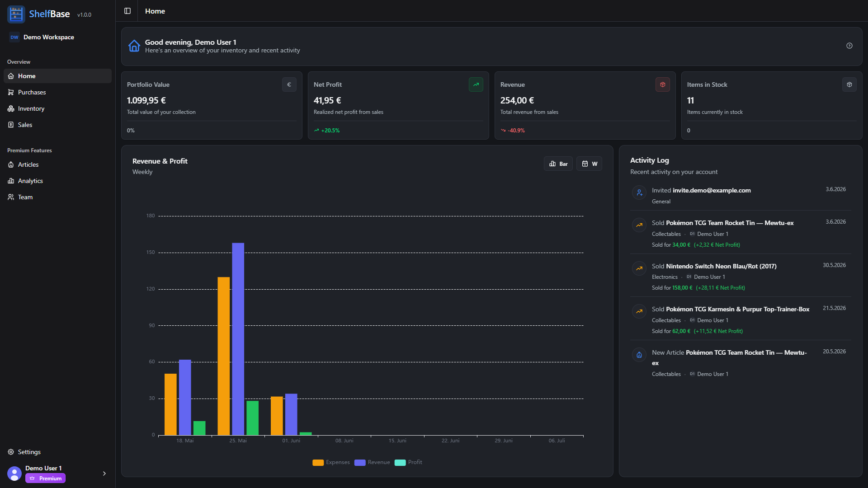Click the 01. Juni purple revenue bar
Screen dimensions: 868x488
[291, 414]
